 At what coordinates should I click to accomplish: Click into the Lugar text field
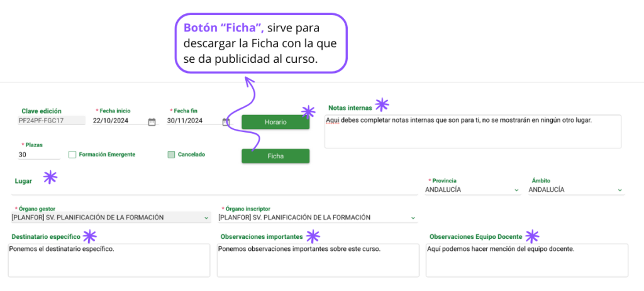[214, 189]
